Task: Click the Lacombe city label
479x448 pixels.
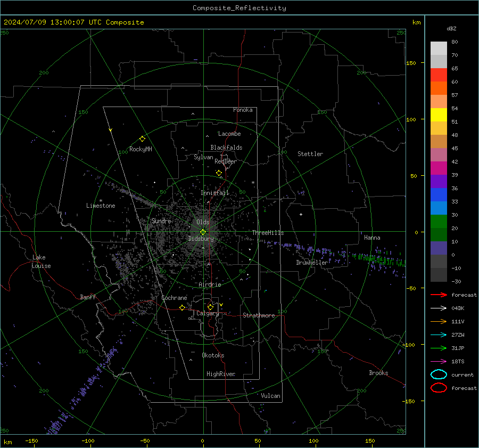Action: click(x=229, y=134)
